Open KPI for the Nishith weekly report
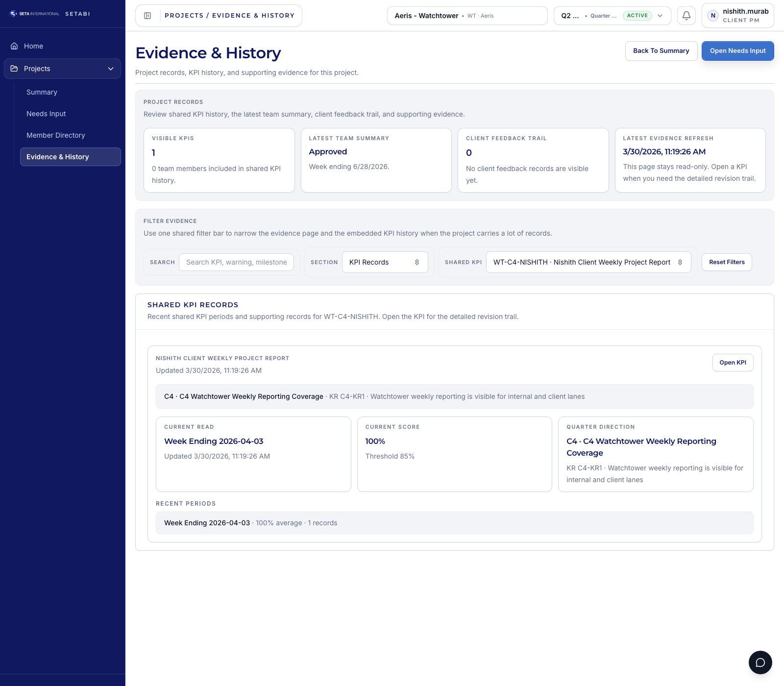This screenshot has width=784, height=686. (733, 363)
